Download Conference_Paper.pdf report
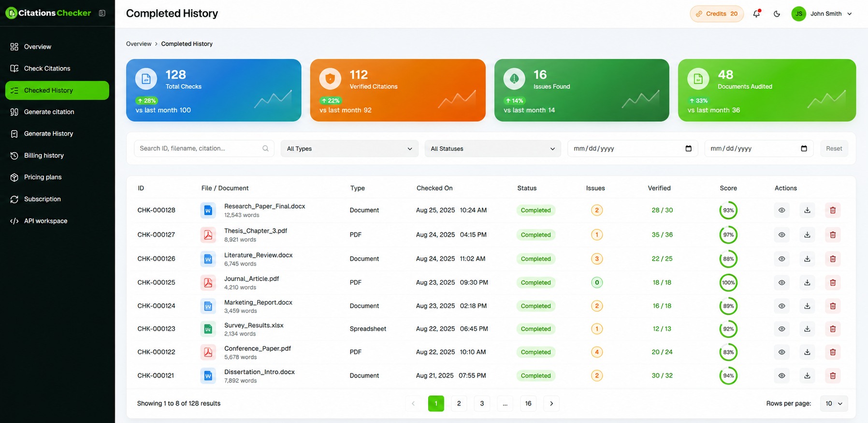868x423 pixels. [x=807, y=352]
